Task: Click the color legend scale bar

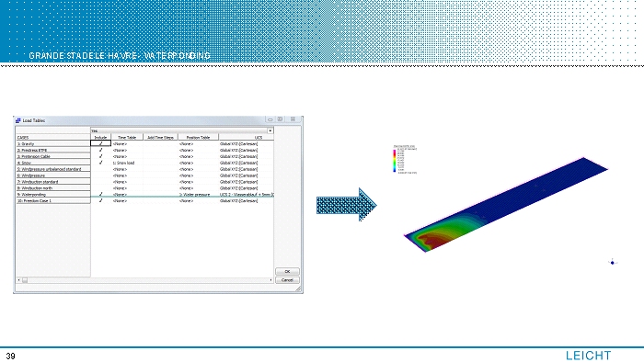Action: click(395, 160)
